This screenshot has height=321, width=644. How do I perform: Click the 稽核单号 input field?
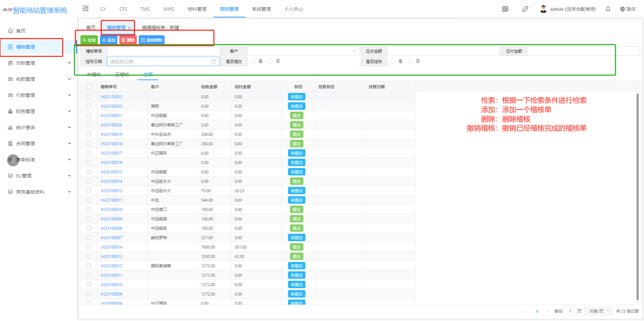point(163,51)
